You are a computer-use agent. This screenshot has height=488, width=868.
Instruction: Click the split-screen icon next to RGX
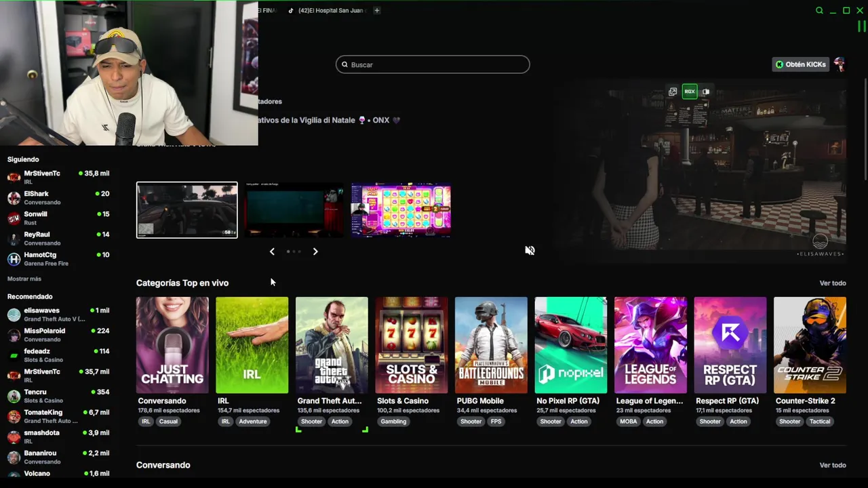[x=706, y=91]
